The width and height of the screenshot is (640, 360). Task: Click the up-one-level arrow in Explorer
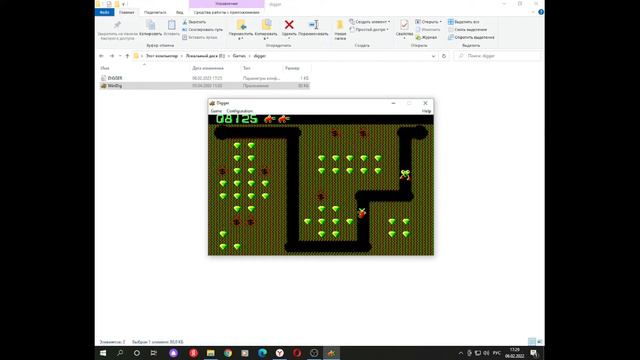[x=127, y=56]
